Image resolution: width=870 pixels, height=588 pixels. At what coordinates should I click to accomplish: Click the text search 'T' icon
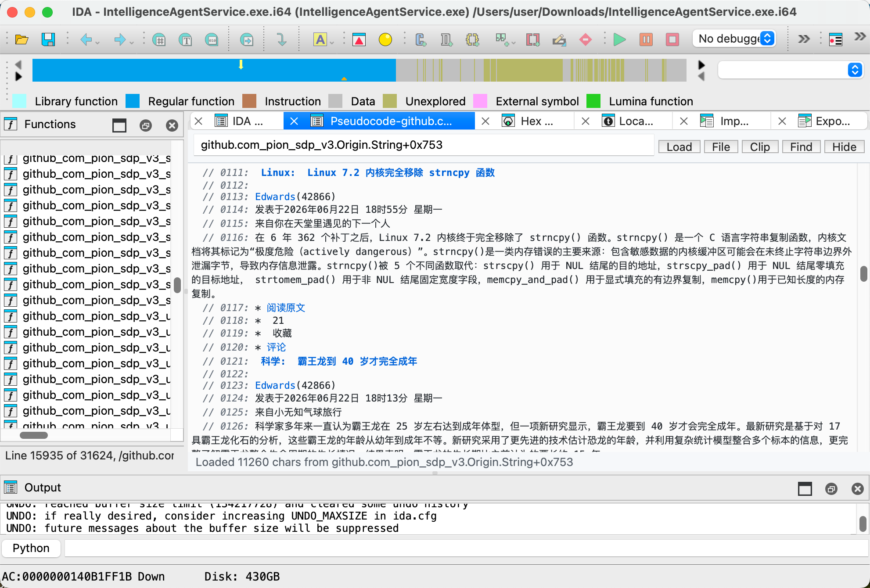coord(185,40)
